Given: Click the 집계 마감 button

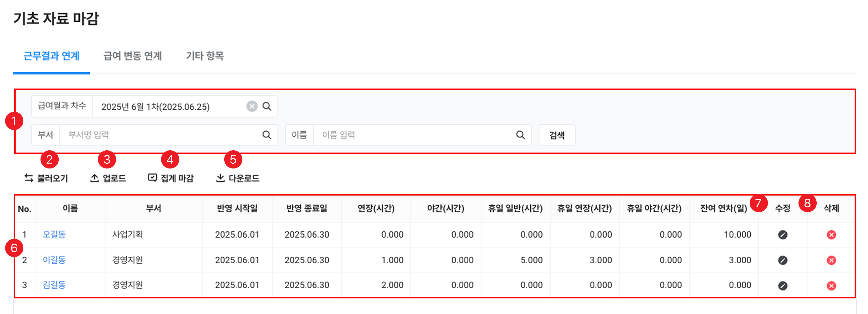Looking at the screenshot, I should [x=171, y=178].
